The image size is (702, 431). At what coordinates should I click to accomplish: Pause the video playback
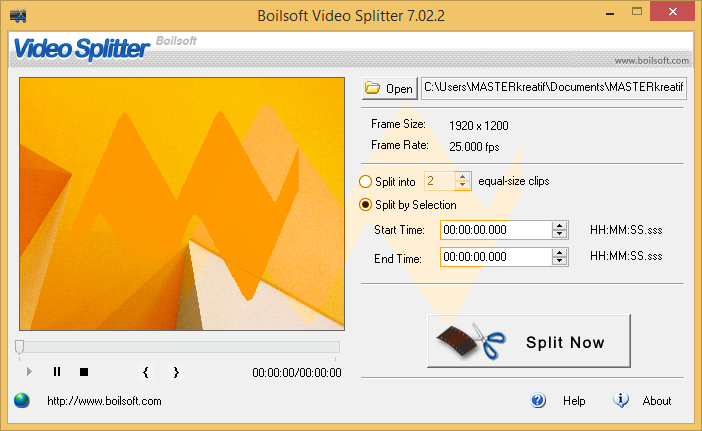[57, 372]
